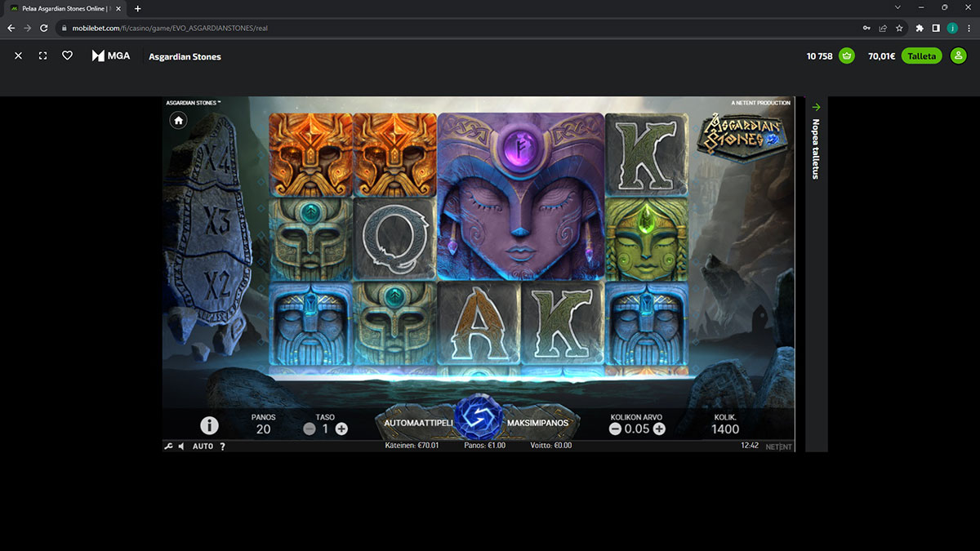Select the Pelaa Asgardian Stones browser tab
Viewport: 980px width, 551px height.
click(65, 8)
